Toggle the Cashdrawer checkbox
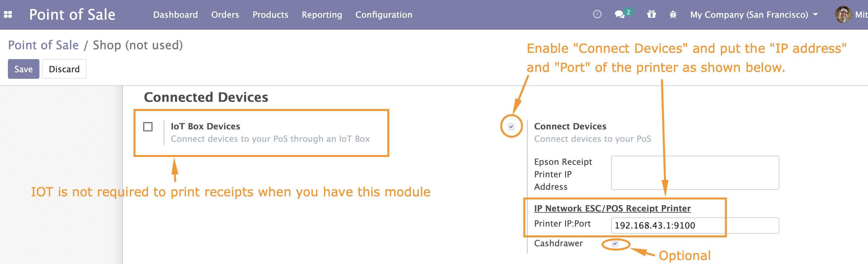 tap(615, 243)
